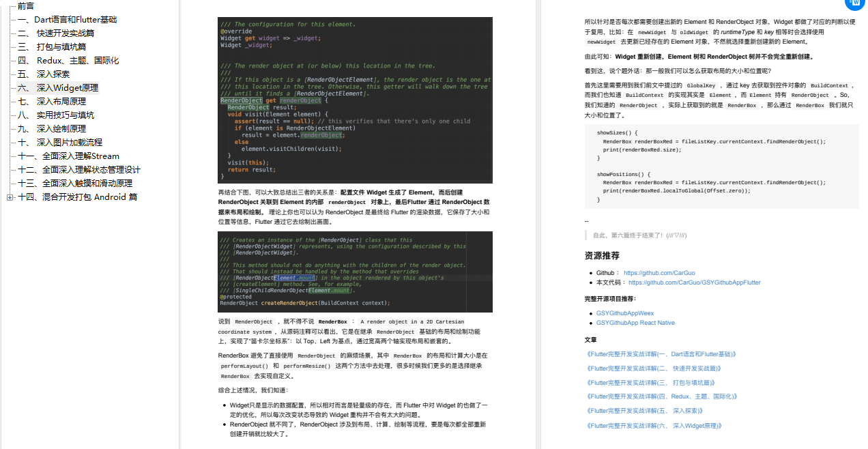Click the blue floating Word icon

click(x=855, y=3)
